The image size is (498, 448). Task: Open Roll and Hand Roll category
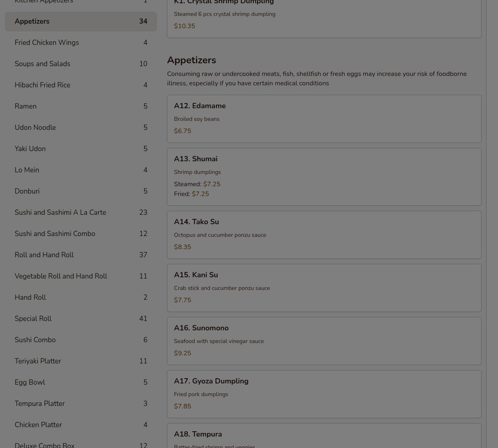coord(81,255)
